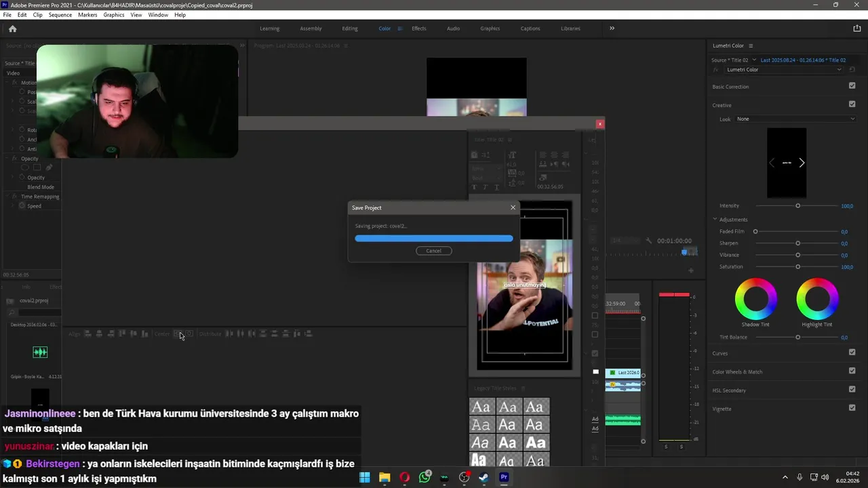This screenshot has height=488, width=868.
Task: Click the Vibrance slider handle
Action: click(x=797, y=255)
